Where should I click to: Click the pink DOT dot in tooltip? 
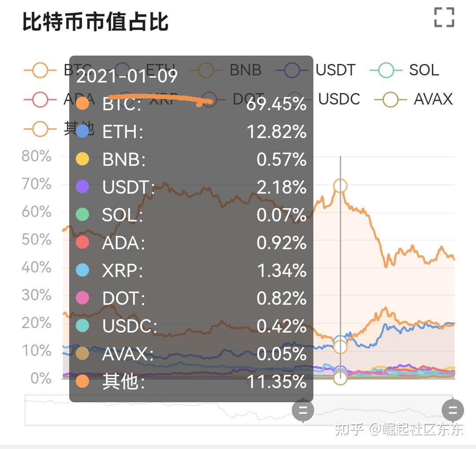[82, 298]
